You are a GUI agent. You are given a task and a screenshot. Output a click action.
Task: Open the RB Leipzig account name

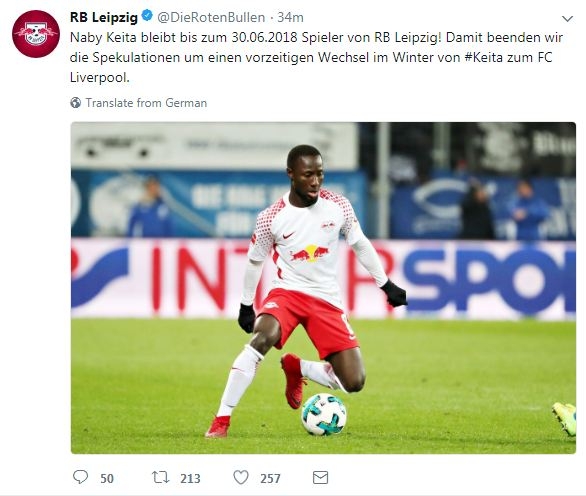pyautogui.click(x=104, y=17)
